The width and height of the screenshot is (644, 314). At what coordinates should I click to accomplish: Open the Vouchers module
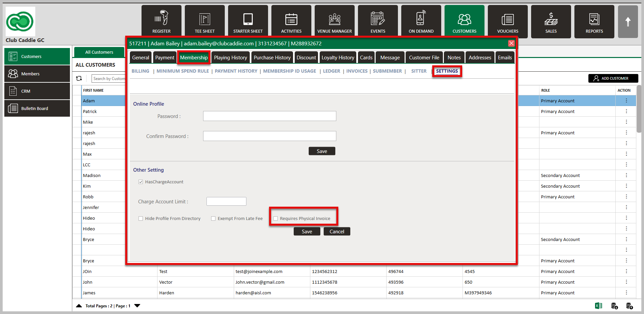pos(508,22)
